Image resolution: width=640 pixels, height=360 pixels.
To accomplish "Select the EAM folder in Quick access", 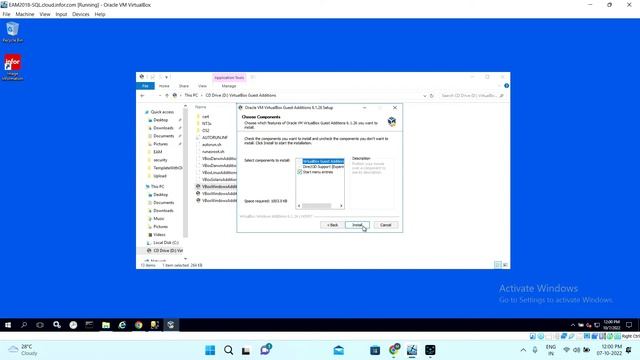I will 158,152.
